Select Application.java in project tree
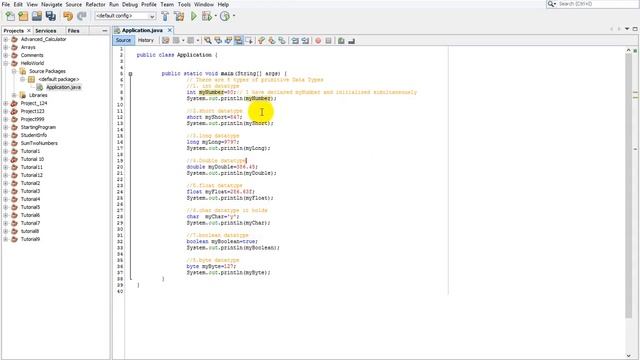 pos(63,87)
